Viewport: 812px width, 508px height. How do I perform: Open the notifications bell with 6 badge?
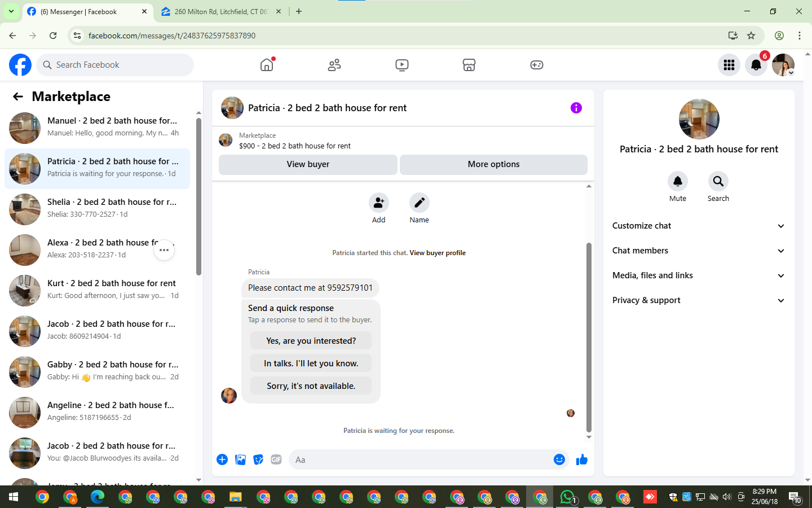[756, 65]
